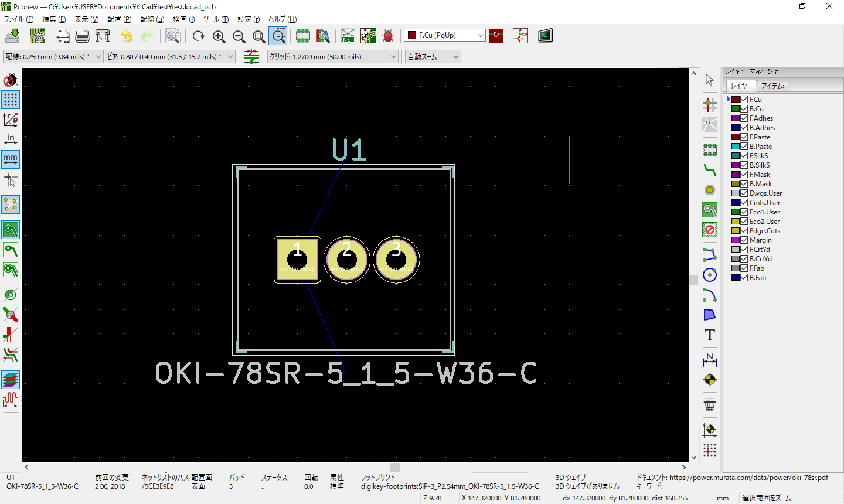Toggle visibility of Edge.Cuts layer

(744, 231)
